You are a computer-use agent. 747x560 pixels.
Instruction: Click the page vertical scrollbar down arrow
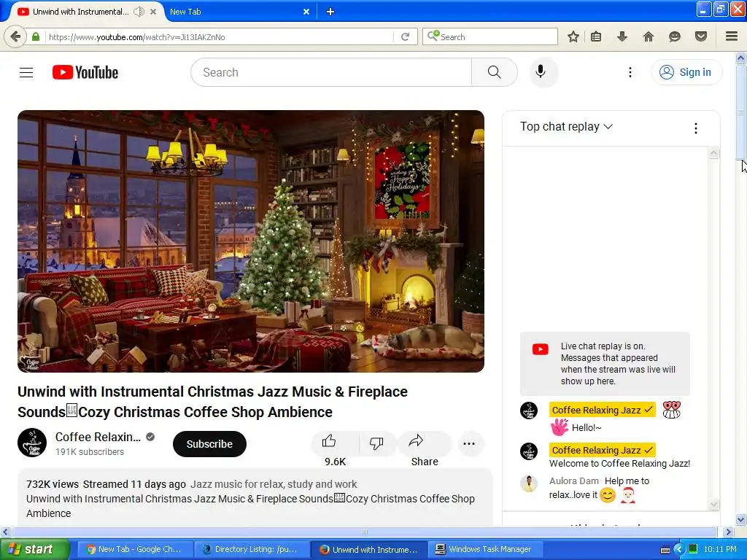(x=740, y=519)
